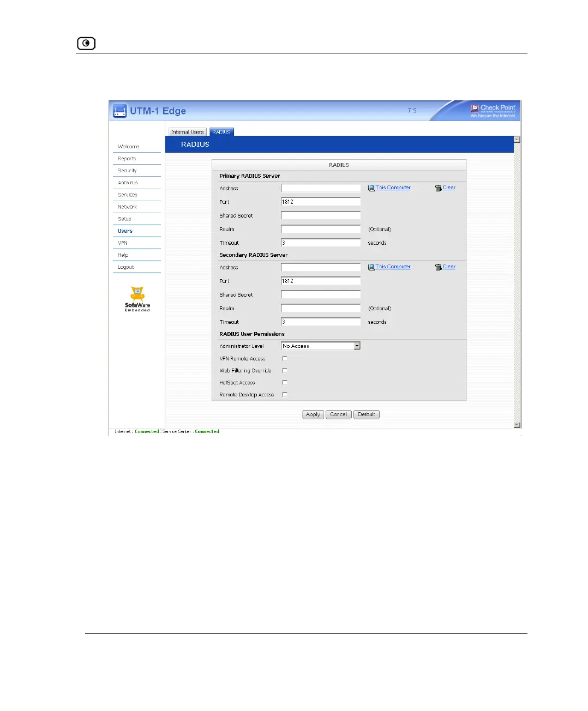Viewport: 588px width, 711px height.
Task: Toggle HotSpot Access checkbox
Action: pyautogui.click(x=285, y=383)
